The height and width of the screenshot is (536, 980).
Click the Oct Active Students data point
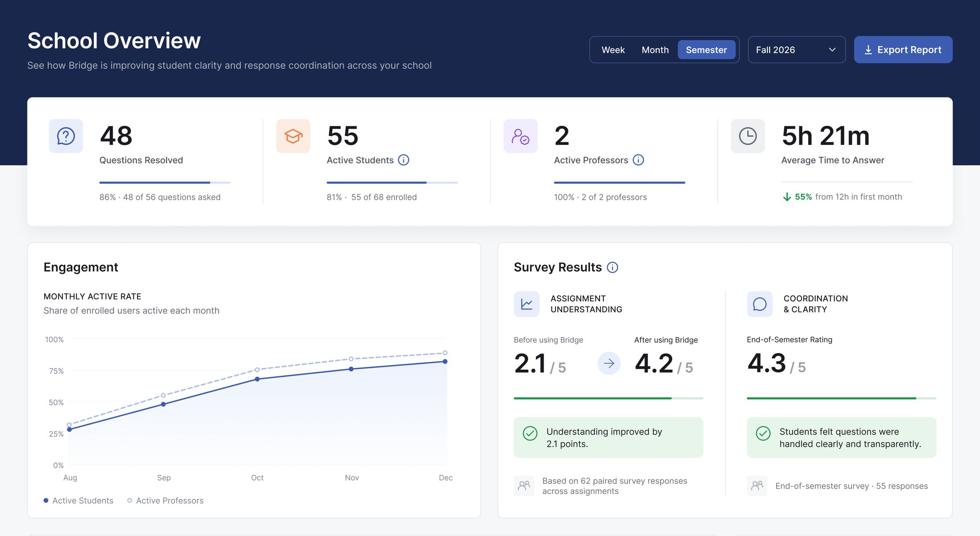pos(257,379)
